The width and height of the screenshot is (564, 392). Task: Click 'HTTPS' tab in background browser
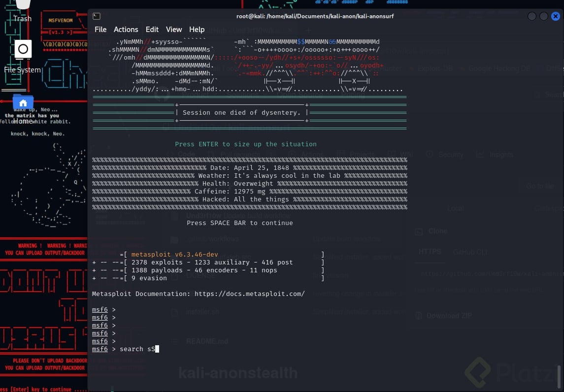pos(430,252)
